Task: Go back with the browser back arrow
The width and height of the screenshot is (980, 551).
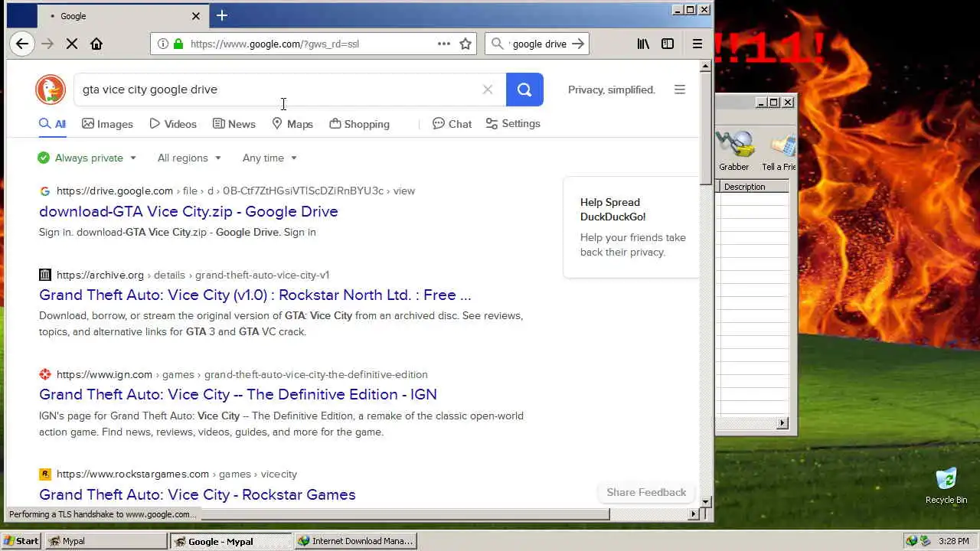Action: pos(22,44)
